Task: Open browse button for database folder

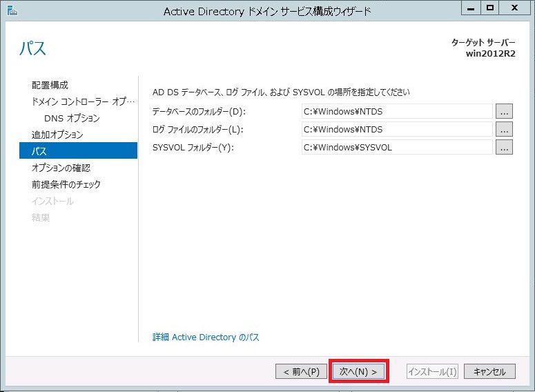Action: 504,111
